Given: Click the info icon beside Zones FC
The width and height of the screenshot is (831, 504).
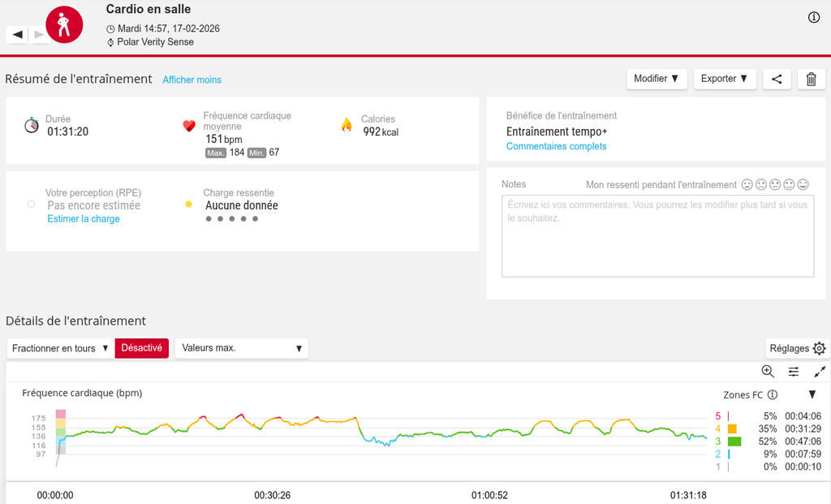Looking at the screenshot, I should click(x=773, y=395).
